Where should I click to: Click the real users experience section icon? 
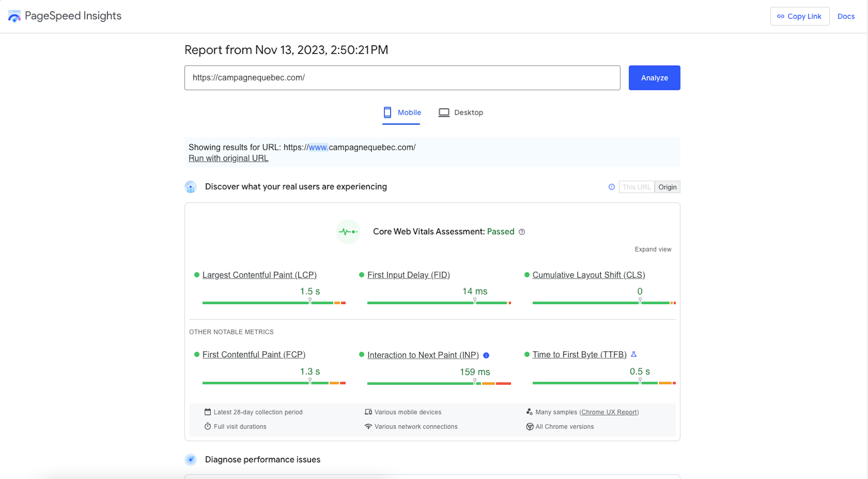191,187
